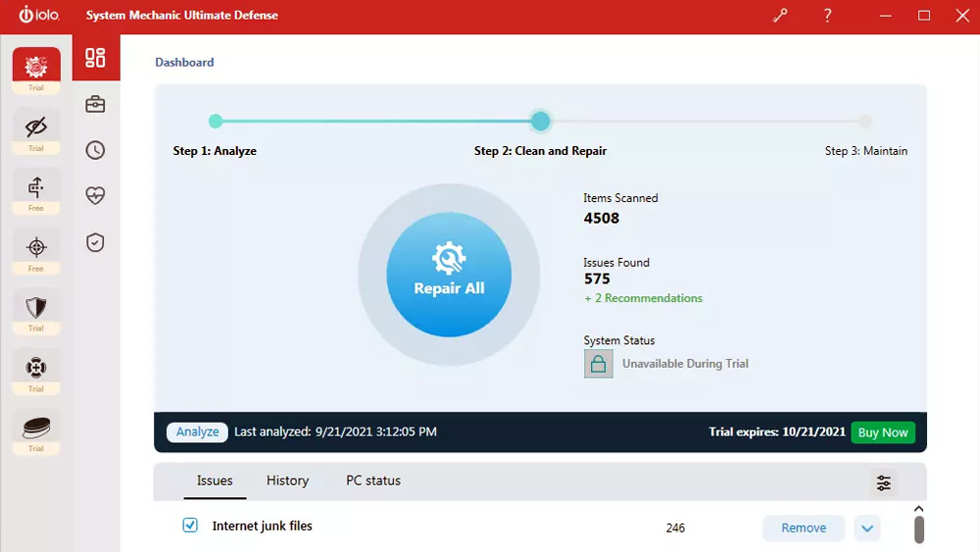The image size is (980, 552).
Task: Open the clock ActiveCare icon
Action: pyautogui.click(x=96, y=150)
